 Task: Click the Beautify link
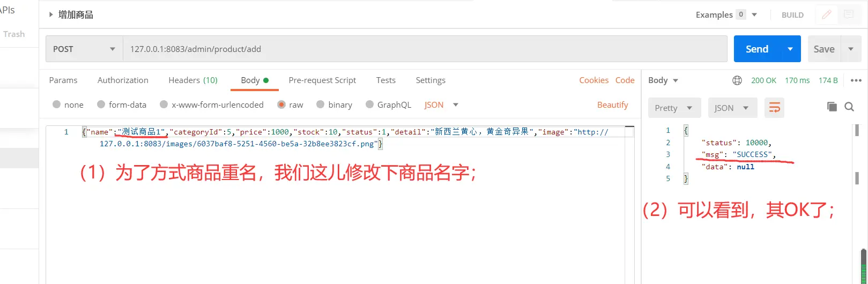click(612, 104)
